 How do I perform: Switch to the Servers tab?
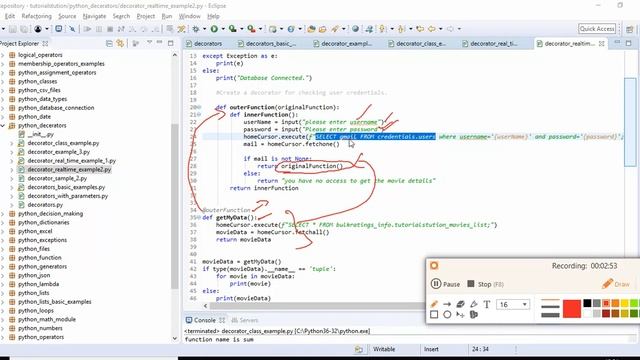coord(244,320)
